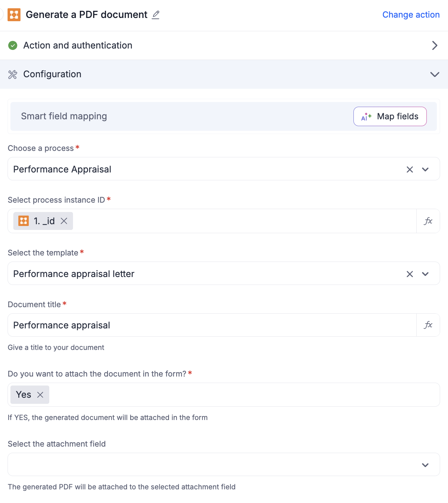Screen dimensions: 448x503
Task: Open the Choose a process dropdown
Action: (425, 170)
